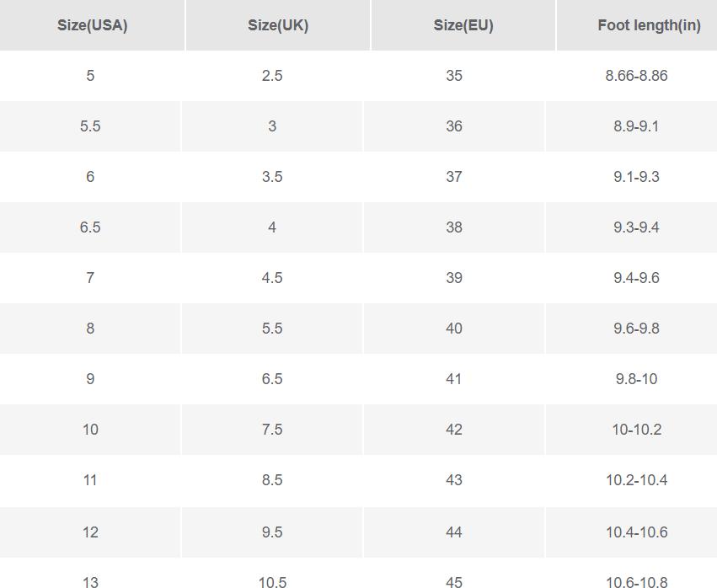Click the Size(UK) column header

click(x=278, y=25)
